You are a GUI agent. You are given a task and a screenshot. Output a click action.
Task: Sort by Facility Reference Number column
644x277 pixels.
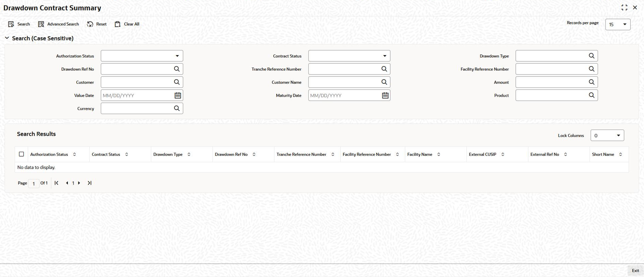point(397,154)
